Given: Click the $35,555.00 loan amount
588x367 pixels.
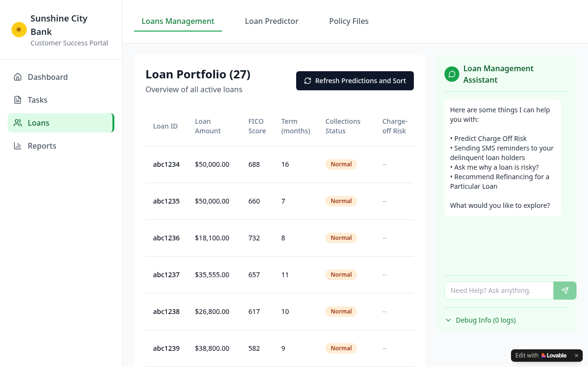Looking at the screenshot, I should pyautogui.click(x=212, y=275).
